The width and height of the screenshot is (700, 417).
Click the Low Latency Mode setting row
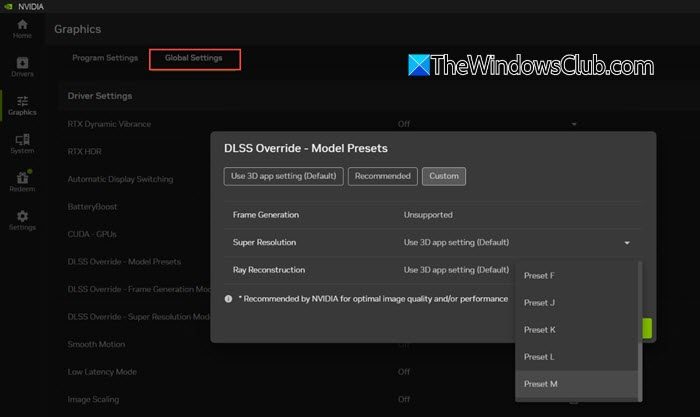(x=102, y=372)
